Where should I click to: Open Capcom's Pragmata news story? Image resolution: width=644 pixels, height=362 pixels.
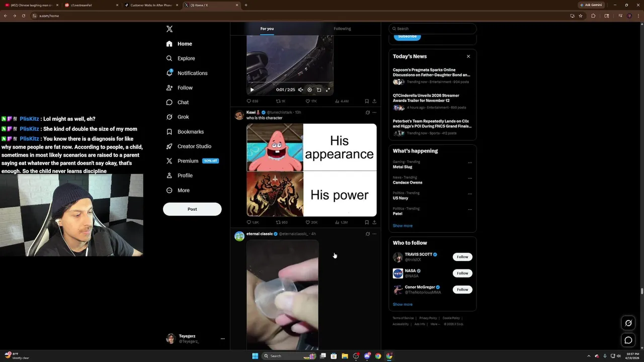pyautogui.click(x=432, y=75)
